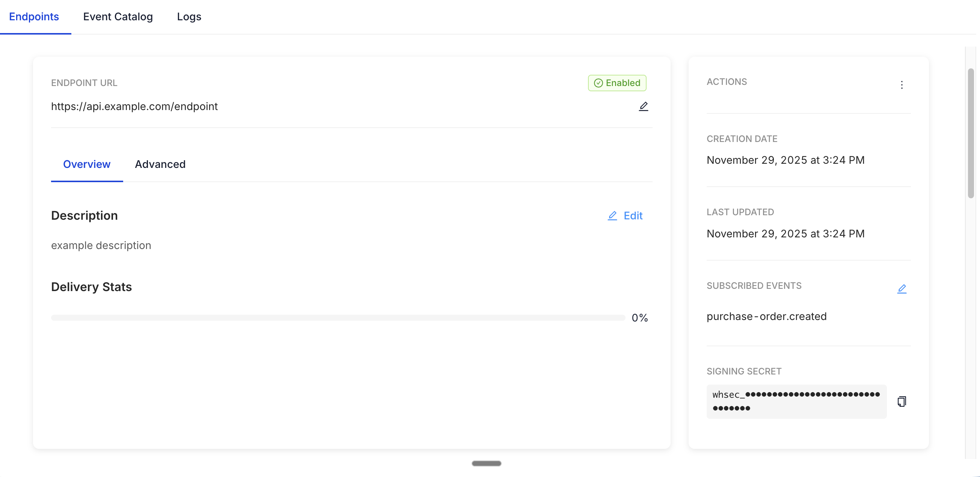Click the edit pencil above the endpoint divider
The height and width of the screenshot is (477, 980).
[x=643, y=106]
